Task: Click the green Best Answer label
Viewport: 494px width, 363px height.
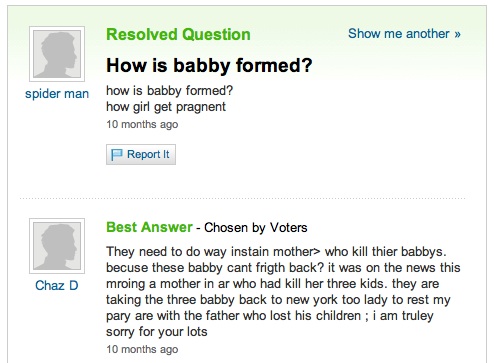Action: click(149, 227)
